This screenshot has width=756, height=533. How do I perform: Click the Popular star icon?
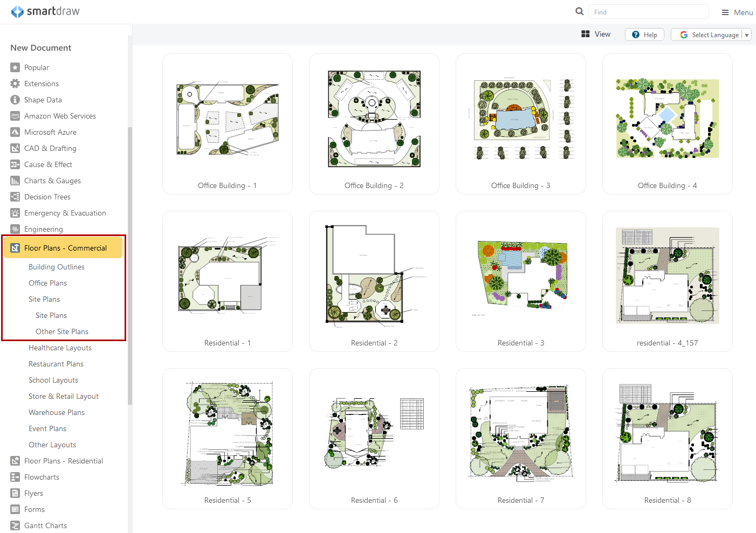[x=15, y=67]
